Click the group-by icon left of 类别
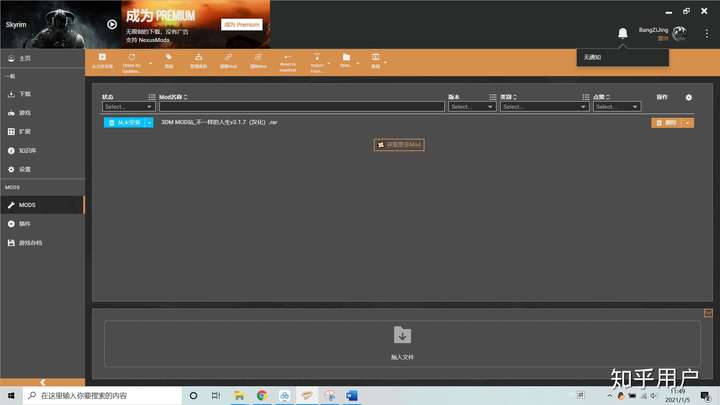This screenshot has height=405, width=720. point(493,97)
